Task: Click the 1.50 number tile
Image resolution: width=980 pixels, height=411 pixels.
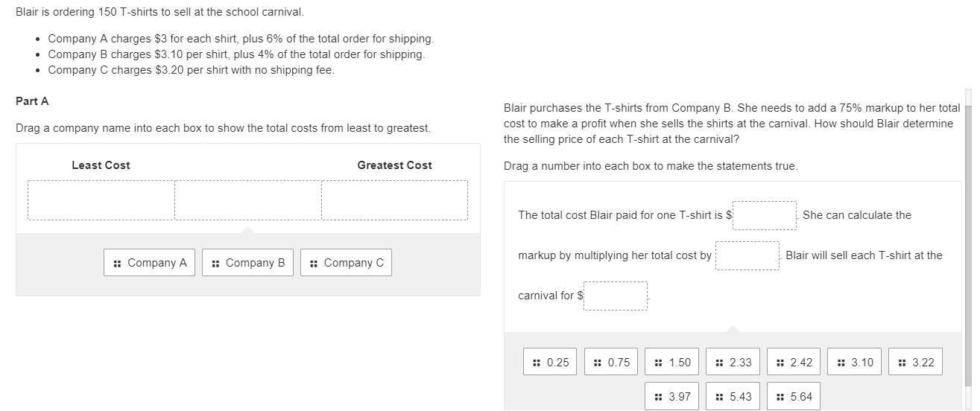Action: pyautogui.click(x=672, y=363)
